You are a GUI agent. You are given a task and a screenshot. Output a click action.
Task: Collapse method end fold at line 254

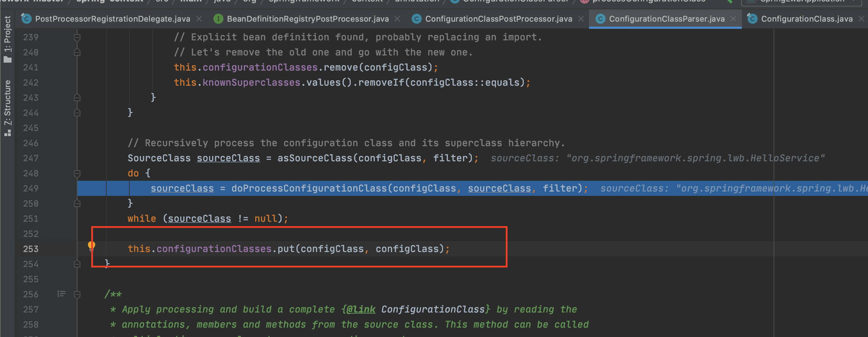point(77,264)
